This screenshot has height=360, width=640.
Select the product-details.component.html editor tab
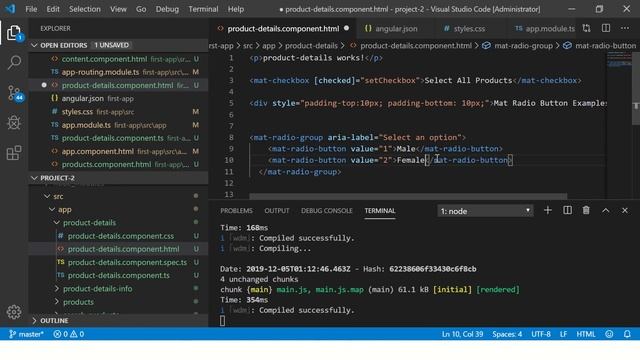pyautogui.click(x=283, y=29)
